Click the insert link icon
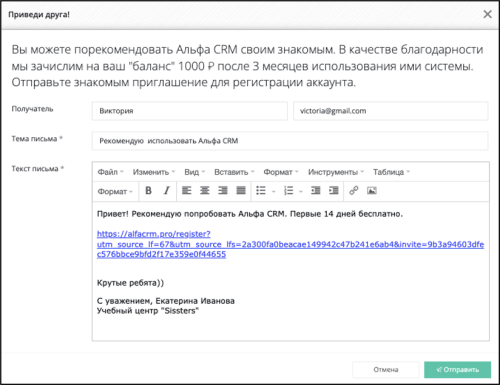 (354, 191)
